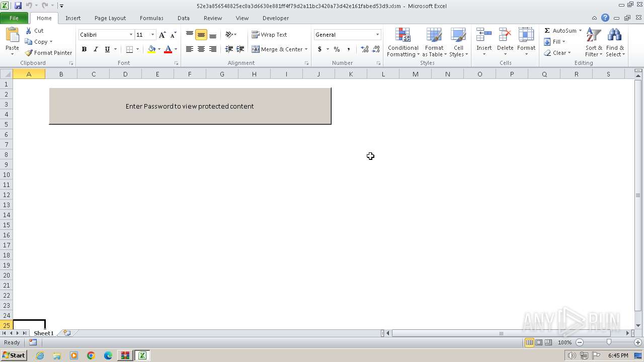This screenshot has width=644, height=362.
Task: Toggle Align Text Left
Action: (x=190, y=49)
